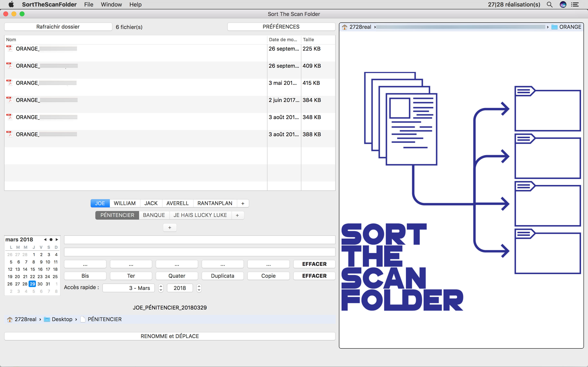Open the File menu
588x367 pixels.
coord(89,4)
